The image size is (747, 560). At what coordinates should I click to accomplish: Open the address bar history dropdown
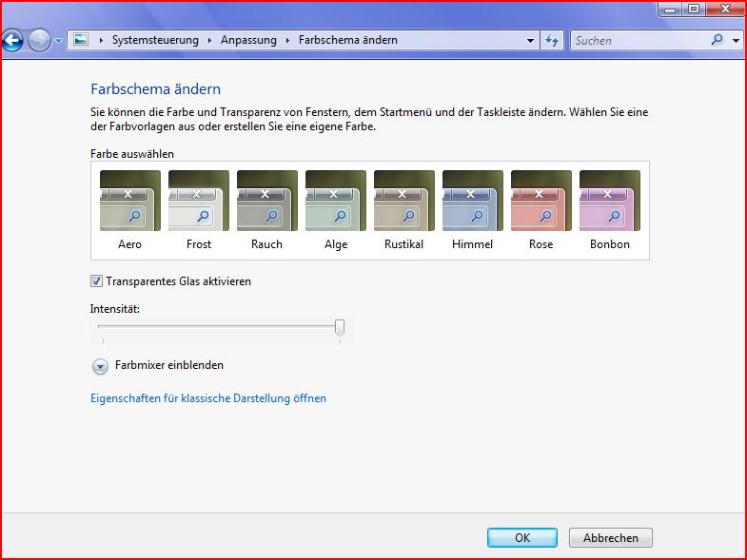[530, 41]
